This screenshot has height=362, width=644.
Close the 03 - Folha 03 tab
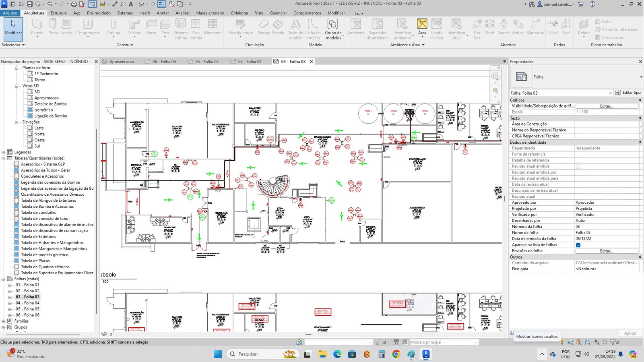pyautogui.click(x=311, y=62)
